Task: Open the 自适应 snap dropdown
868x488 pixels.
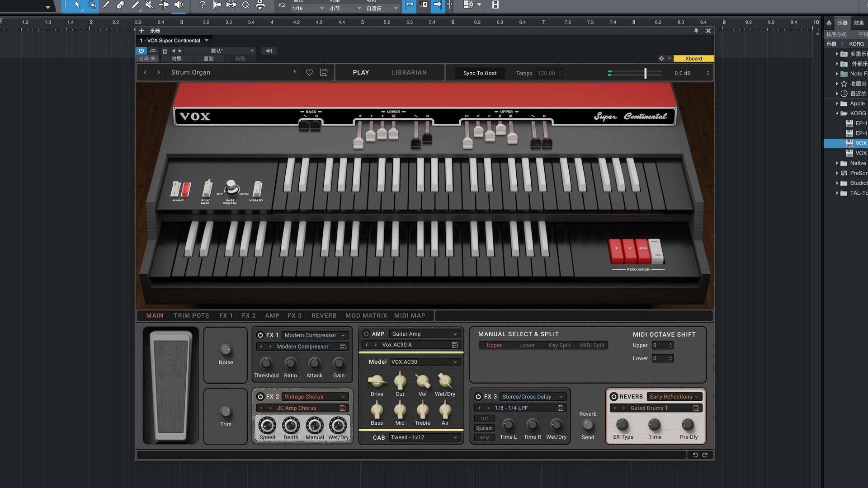Action: [382, 8]
